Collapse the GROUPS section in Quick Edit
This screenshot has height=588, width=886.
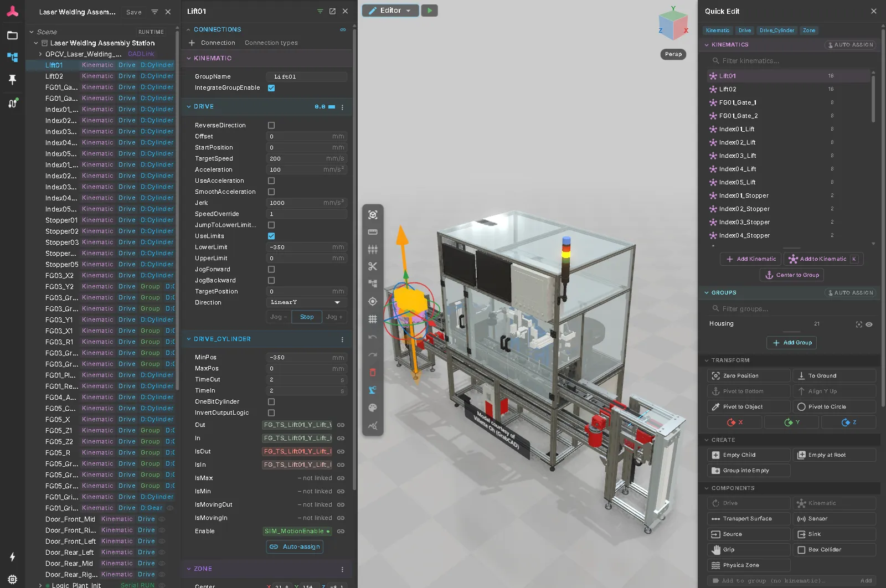724,292
